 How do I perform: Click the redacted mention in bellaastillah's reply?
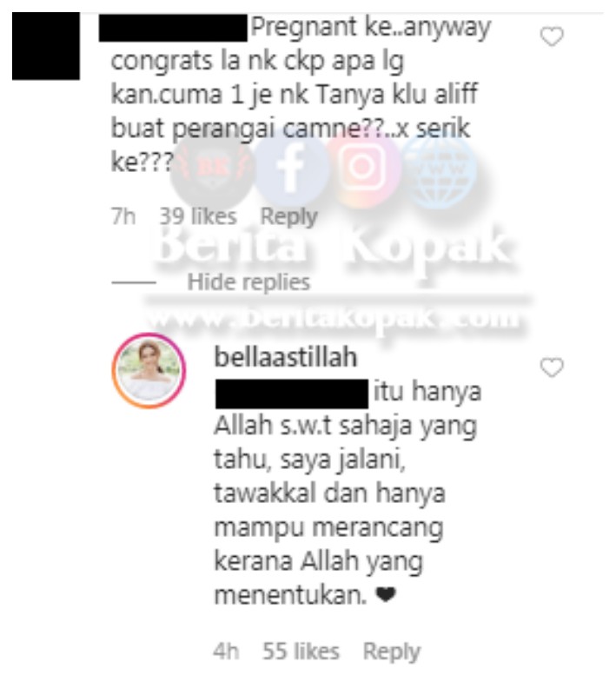292,394
